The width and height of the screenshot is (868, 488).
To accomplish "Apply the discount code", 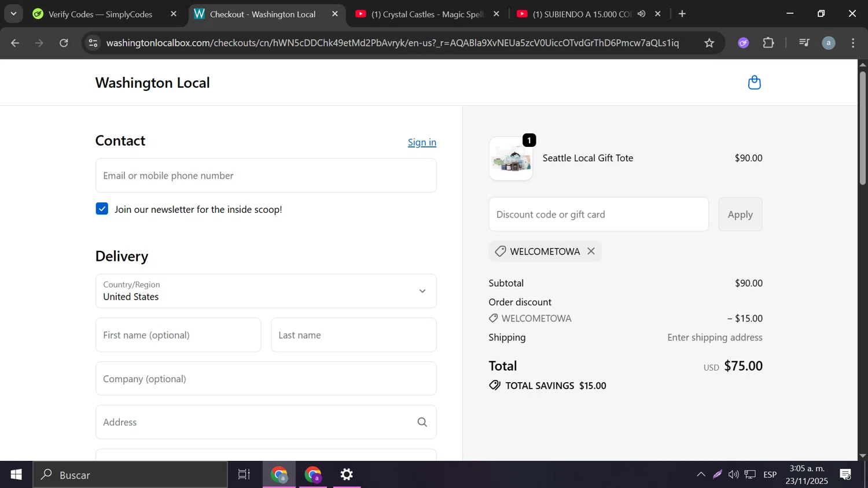I will point(740,215).
